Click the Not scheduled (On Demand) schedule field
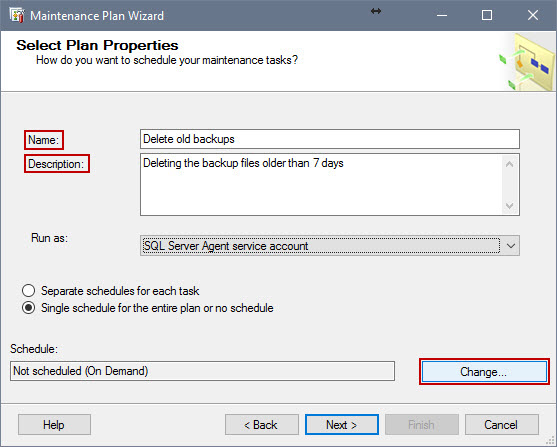Image resolution: width=557 pixels, height=447 pixels. pos(202,371)
